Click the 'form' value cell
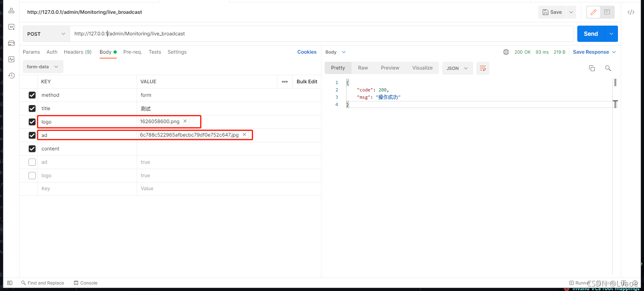The height and width of the screenshot is (291, 644). 229,95
